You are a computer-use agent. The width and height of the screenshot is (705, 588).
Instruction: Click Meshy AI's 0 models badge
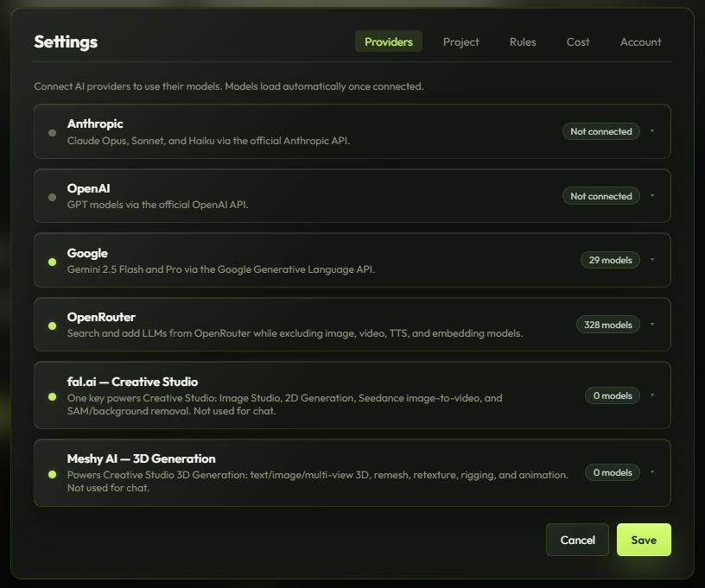(x=613, y=472)
